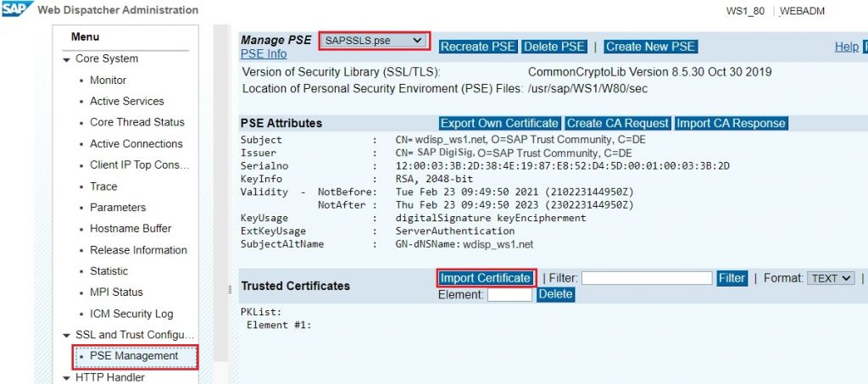Open the PSE Info link

click(x=264, y=53)
